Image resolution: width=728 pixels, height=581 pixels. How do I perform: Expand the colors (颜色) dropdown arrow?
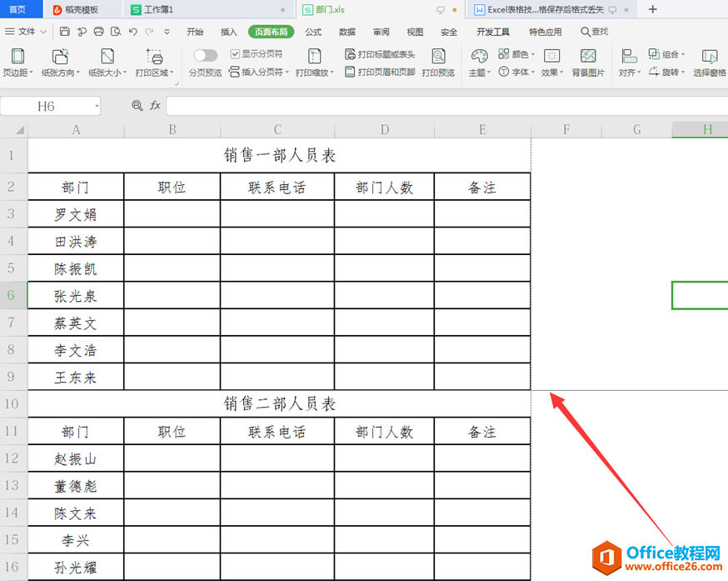532,54
